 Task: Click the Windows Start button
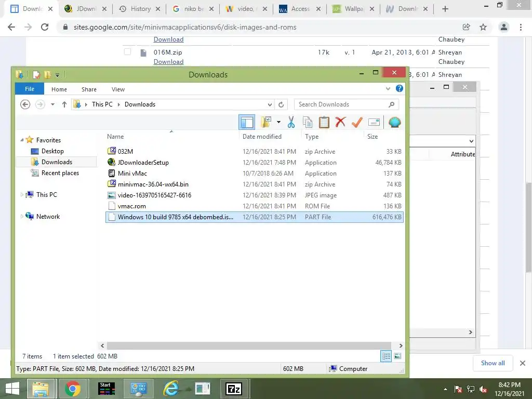click(12, 389)
